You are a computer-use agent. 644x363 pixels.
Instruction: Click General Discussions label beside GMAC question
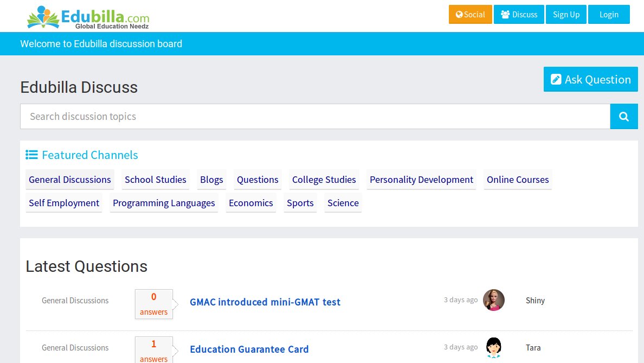[75, 301]
